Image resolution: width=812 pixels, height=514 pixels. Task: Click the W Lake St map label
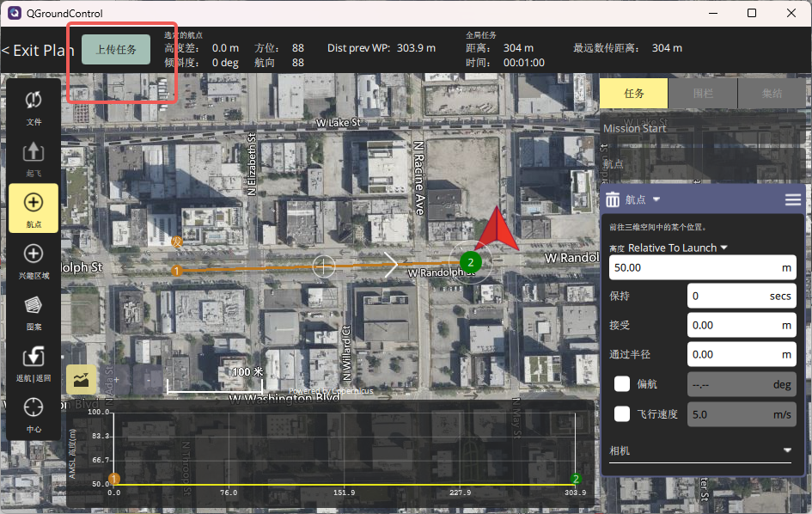coord(339,123)
